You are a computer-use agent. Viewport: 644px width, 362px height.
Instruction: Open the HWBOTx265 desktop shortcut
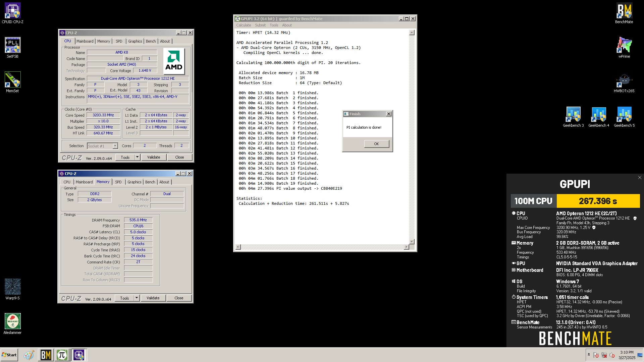pos(624,82)
